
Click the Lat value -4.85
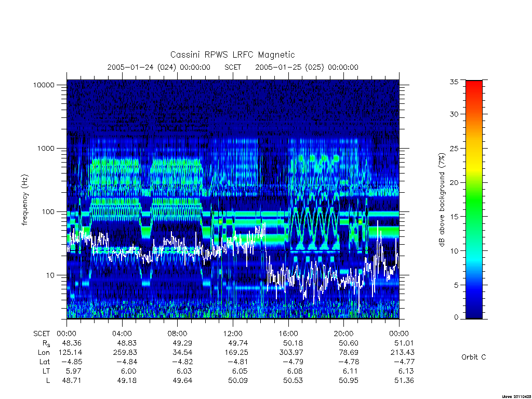coord(72,362)
